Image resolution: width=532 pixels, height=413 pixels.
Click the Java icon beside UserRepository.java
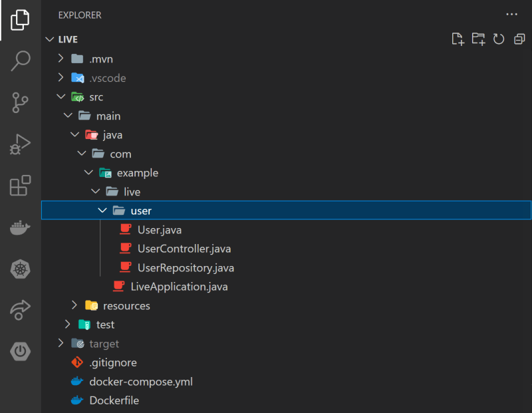tap(126, 267)
